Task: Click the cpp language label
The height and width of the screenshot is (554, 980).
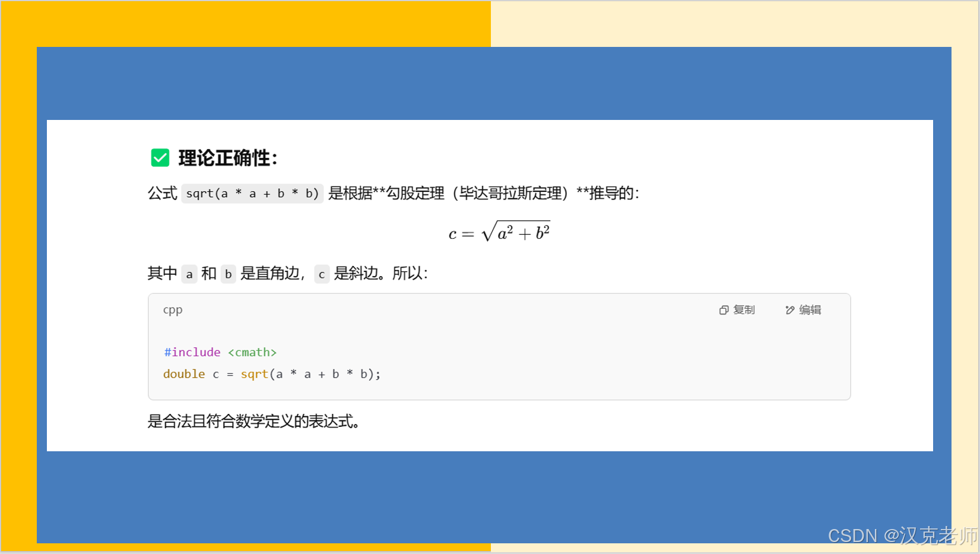Action: (173, 310)
